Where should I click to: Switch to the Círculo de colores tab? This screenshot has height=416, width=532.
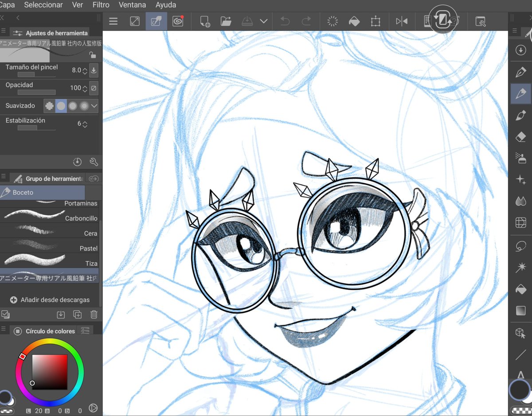pyautogui.click(x=44, y=331)
